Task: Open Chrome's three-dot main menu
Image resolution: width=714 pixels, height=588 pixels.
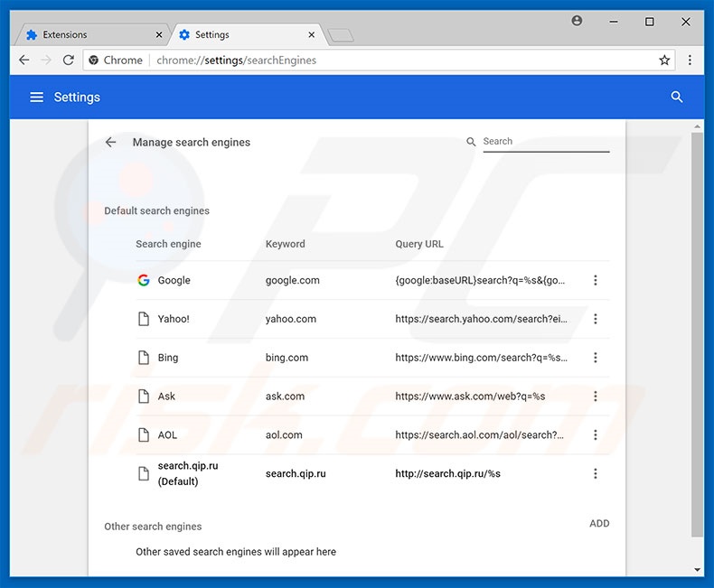Action: coord(690,61)
